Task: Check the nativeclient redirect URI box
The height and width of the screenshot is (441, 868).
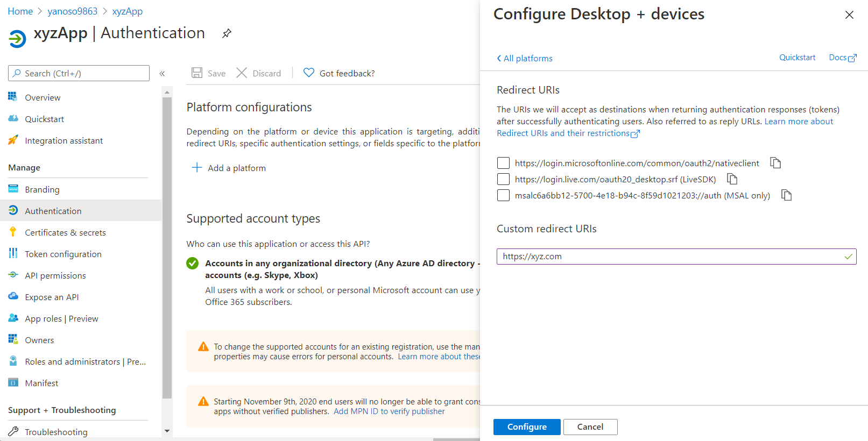Action: click(x=503, y=163)
